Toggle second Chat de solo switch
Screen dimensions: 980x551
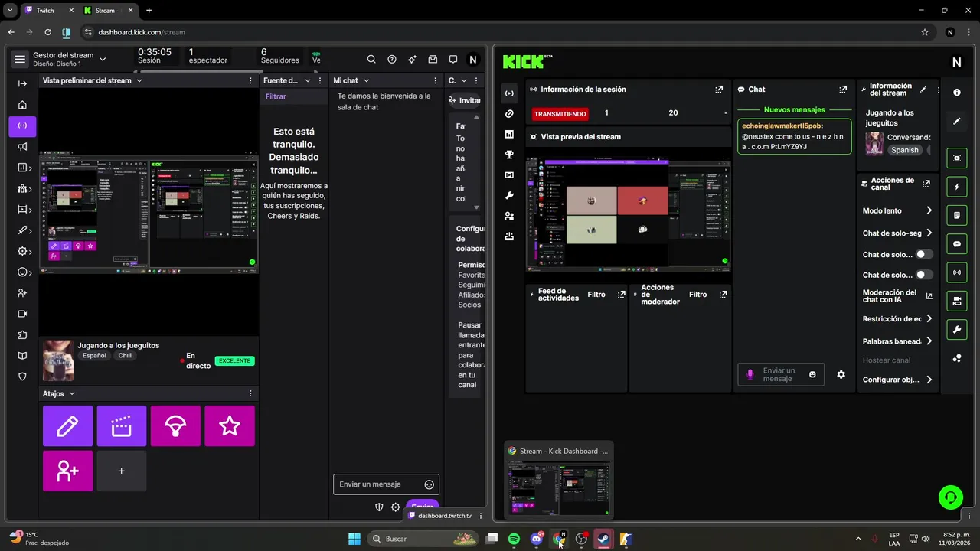tap(924, 275)
